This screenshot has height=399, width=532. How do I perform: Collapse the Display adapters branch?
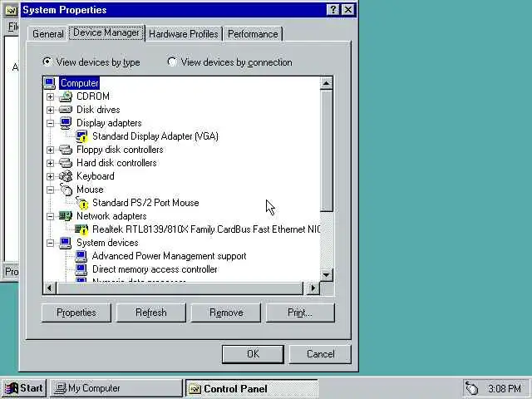coord(50,123)
